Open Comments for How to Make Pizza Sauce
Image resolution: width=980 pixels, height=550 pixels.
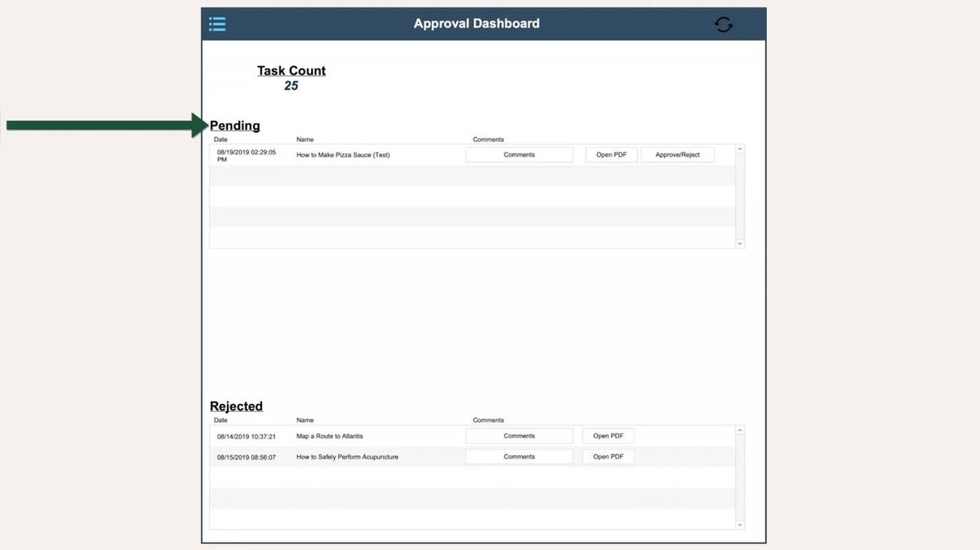click(x=519, y=154)
